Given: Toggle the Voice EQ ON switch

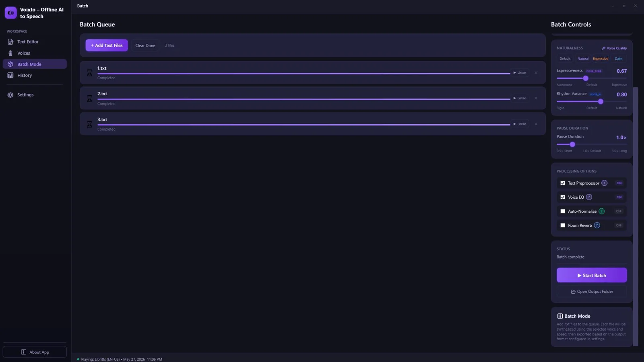Looking at the screenshot, I should coord(619,197).
